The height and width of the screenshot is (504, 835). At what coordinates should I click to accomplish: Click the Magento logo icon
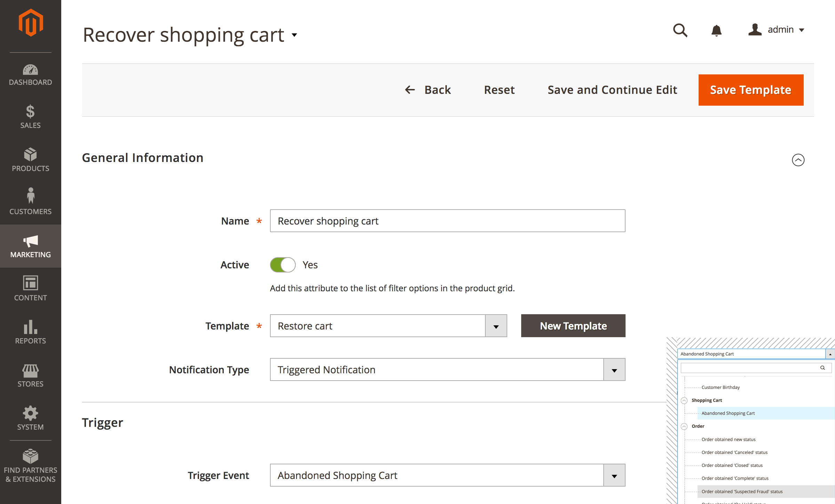click(x=31, y=23)
